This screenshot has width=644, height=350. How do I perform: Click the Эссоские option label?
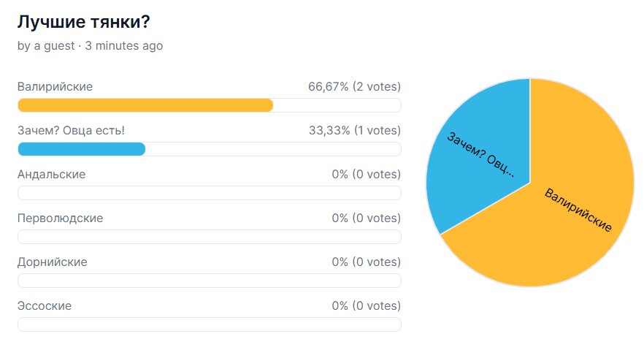(x=45, y=305)
